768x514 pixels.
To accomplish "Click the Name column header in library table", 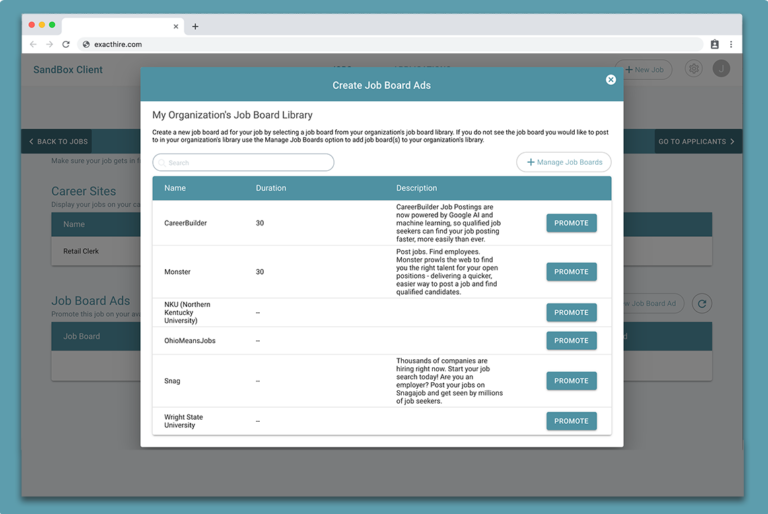I will pyautogui.click(x=175, y=188).
